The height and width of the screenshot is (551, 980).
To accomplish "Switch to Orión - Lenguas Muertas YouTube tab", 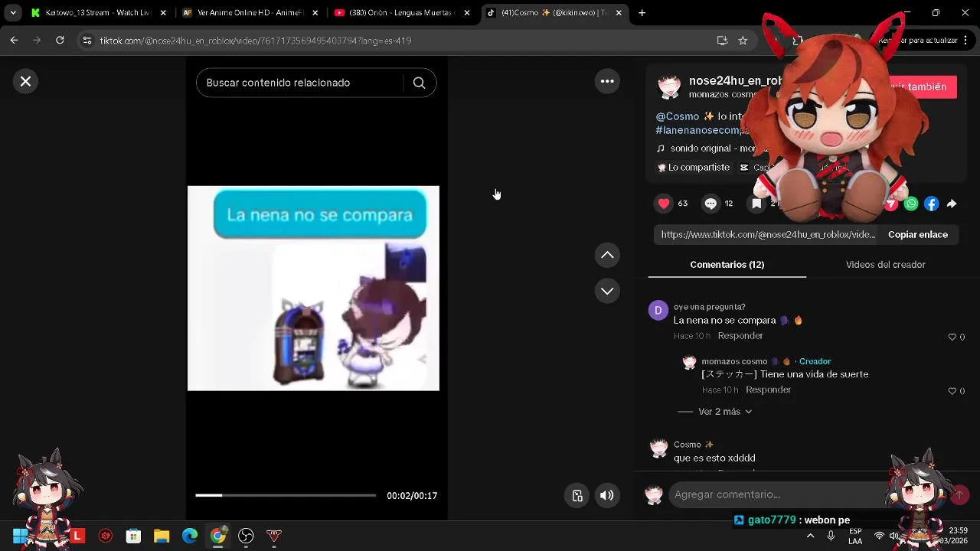I will pos(401,13).
